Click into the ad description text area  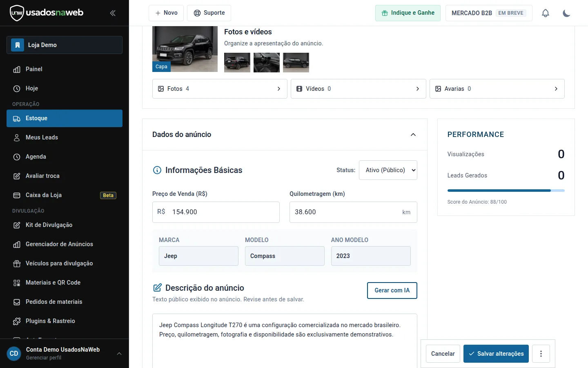coord(285,341)
